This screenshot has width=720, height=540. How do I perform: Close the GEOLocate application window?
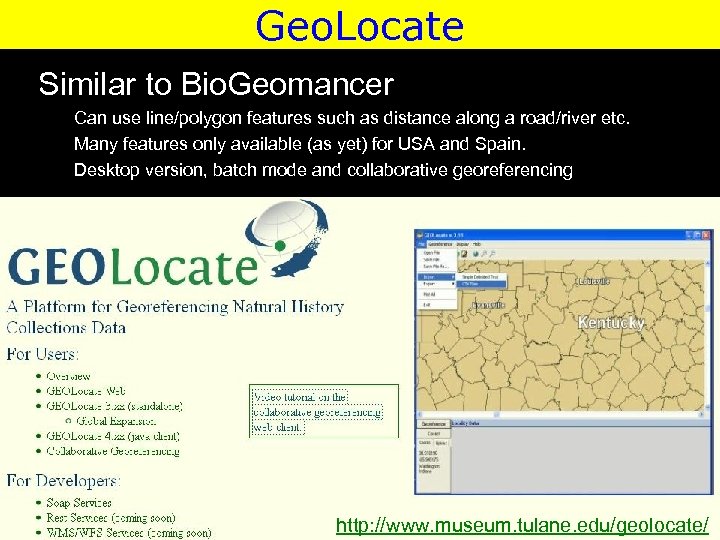point(706,235)
